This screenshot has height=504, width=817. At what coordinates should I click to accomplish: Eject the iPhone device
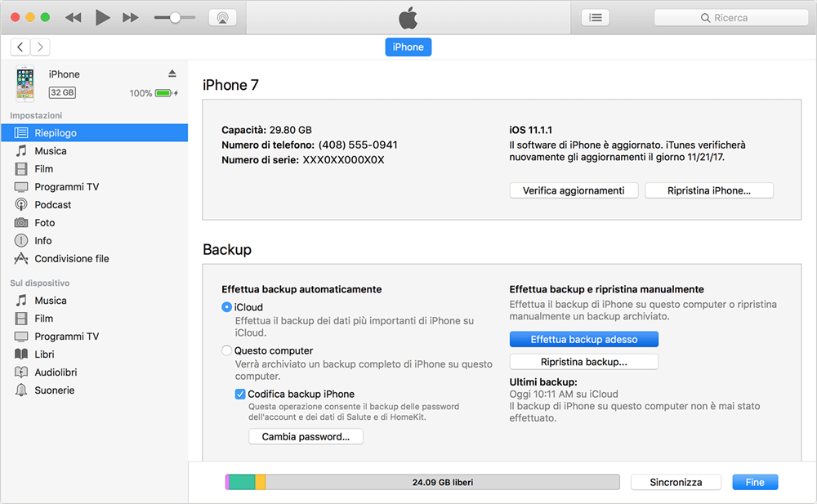pos(172,74)
